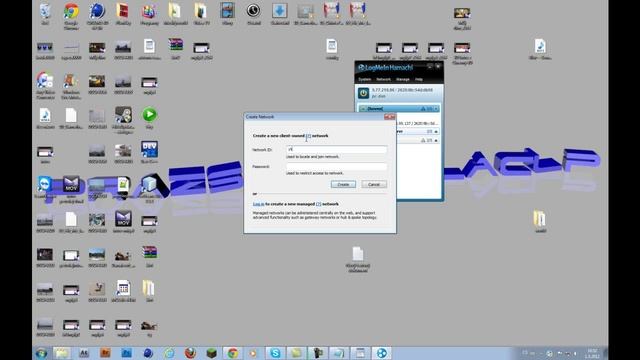Open the help [?] link next to managed
Screen dimensions: 640x360
coord(319,204)
